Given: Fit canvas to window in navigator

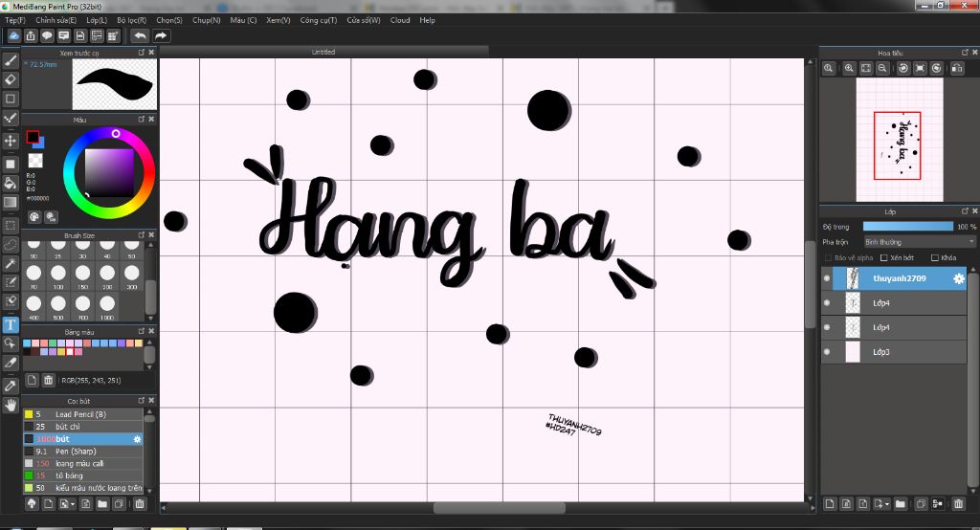Looking at the screenshot, I should click(865, 68).
